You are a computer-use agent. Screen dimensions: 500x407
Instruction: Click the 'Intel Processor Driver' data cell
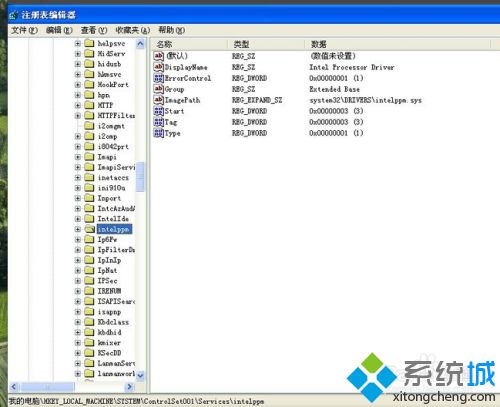[352, 67]
